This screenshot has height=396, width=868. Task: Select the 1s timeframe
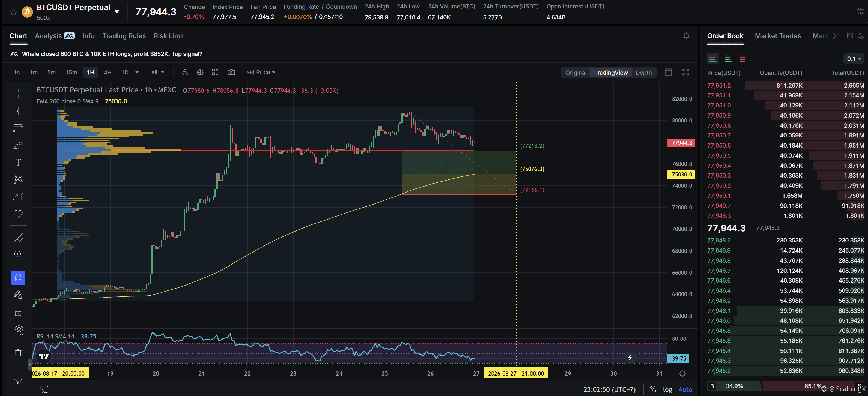[x=17, y=72]
